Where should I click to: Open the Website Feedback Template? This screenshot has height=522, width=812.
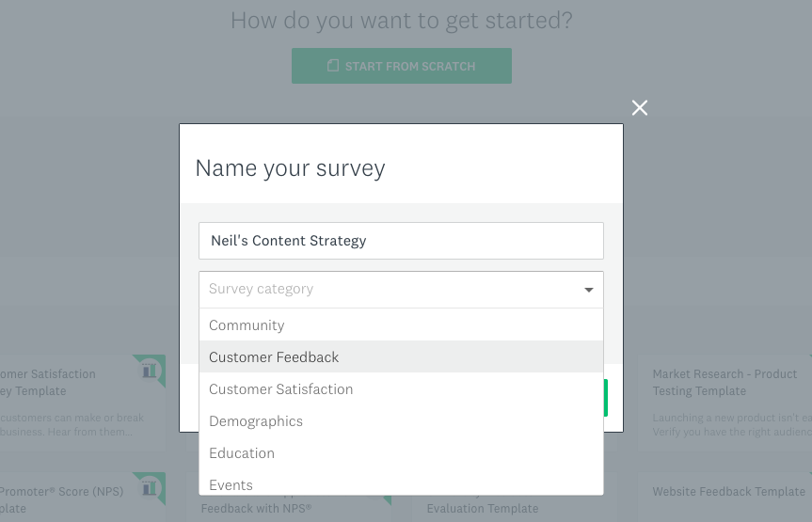728,492
